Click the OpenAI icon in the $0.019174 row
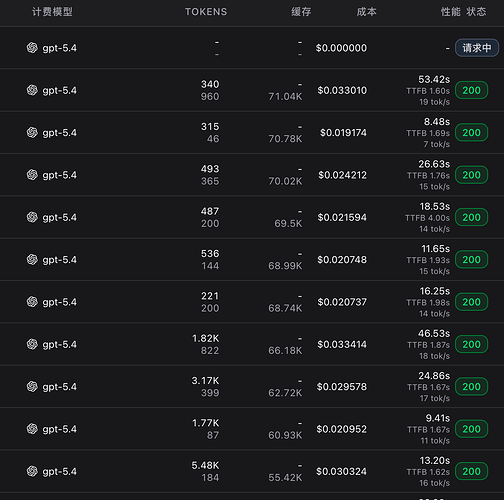The image size is (504, 500). coord(32,132)
